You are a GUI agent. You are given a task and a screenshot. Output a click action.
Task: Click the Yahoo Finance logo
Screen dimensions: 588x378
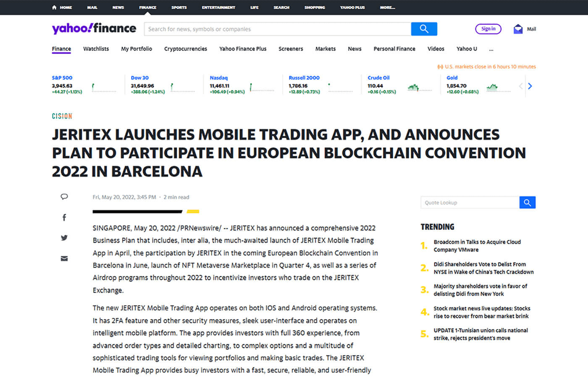94,28
